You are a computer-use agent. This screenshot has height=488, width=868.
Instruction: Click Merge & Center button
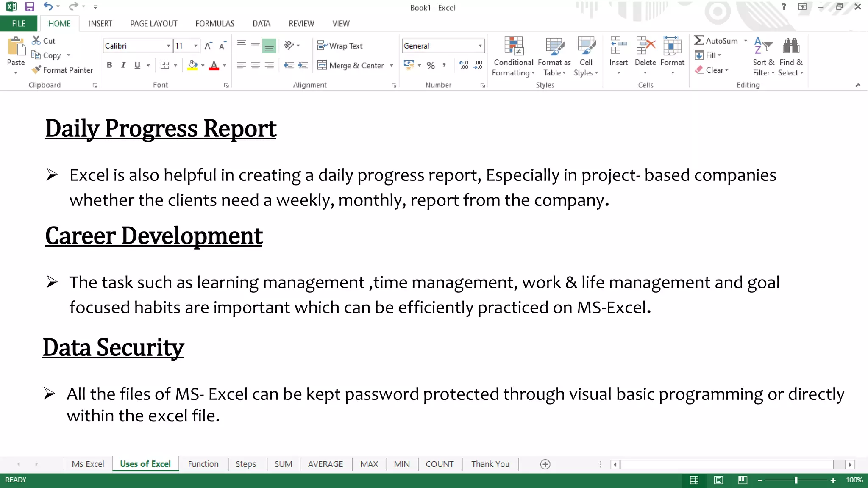[x=351, y=65]
